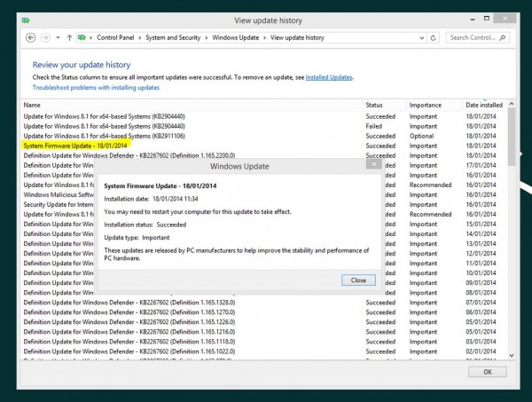The width and height of the screenshot is (532, 402).
Task: Click the window title bar icon
Action: tap(26, 20)
